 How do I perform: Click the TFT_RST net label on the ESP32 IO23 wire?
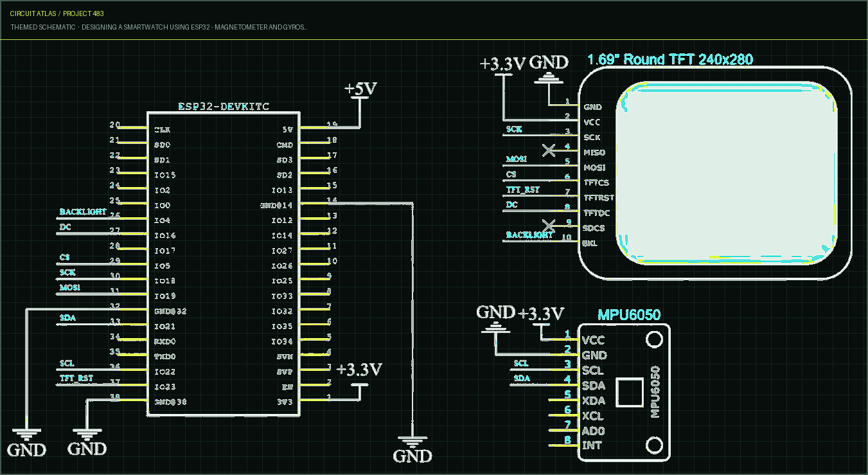click(x=76, y=379)
